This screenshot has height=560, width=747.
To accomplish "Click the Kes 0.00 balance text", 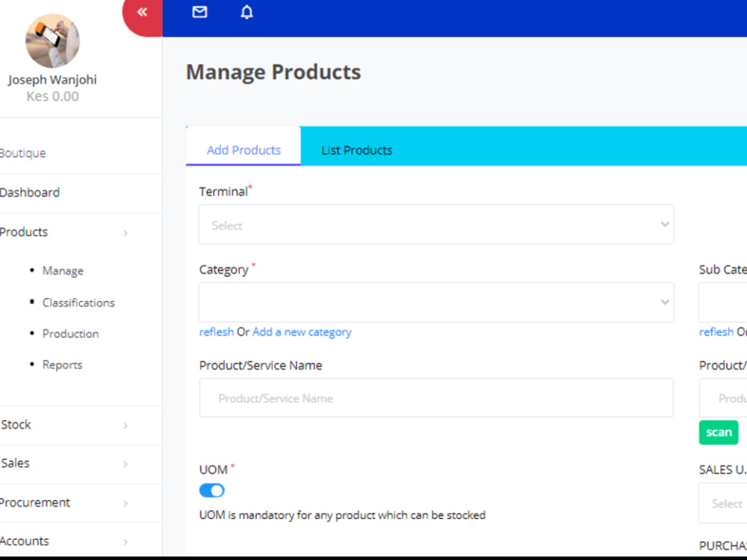I will pyautogui.click(x=52, y=96).
